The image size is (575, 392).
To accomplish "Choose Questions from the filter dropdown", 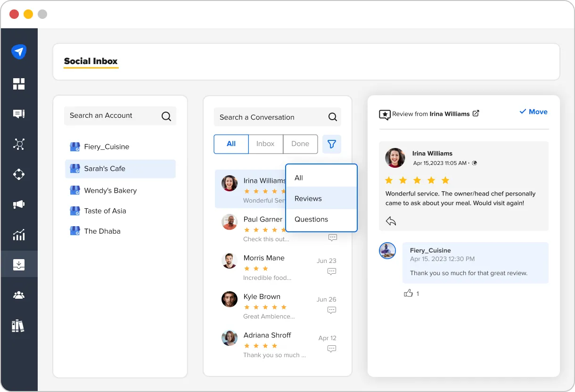I will pos(311,219).
